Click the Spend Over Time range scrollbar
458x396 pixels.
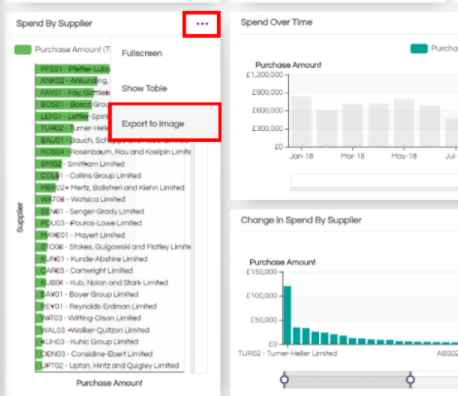[x=374, y=182]
